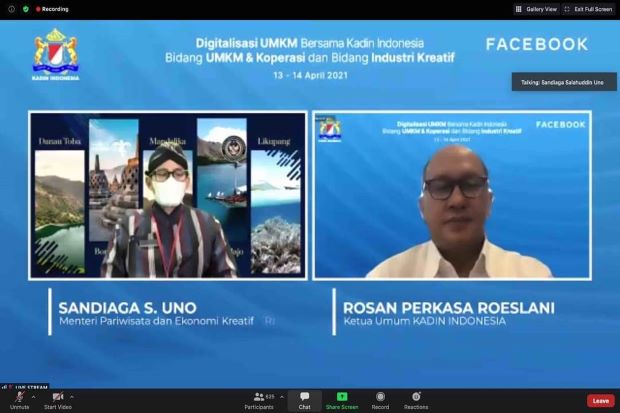Screen dimensions: 620x413
Task: Open the meeting information icon
Action: [x=11, y=9]
